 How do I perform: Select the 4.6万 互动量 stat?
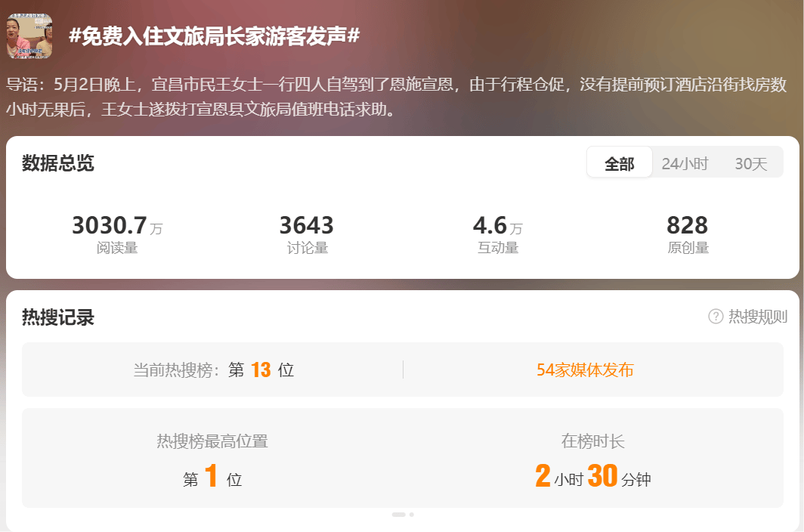coord(497,234)
